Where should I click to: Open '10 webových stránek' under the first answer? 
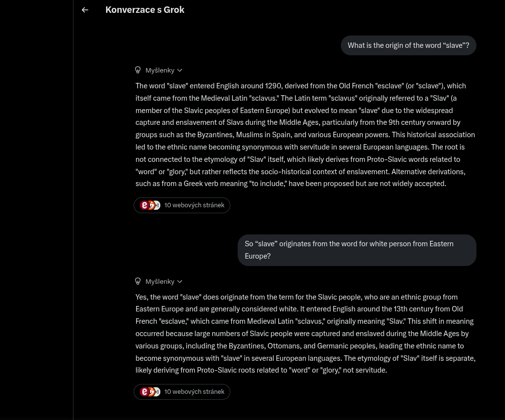click(194, 205)
